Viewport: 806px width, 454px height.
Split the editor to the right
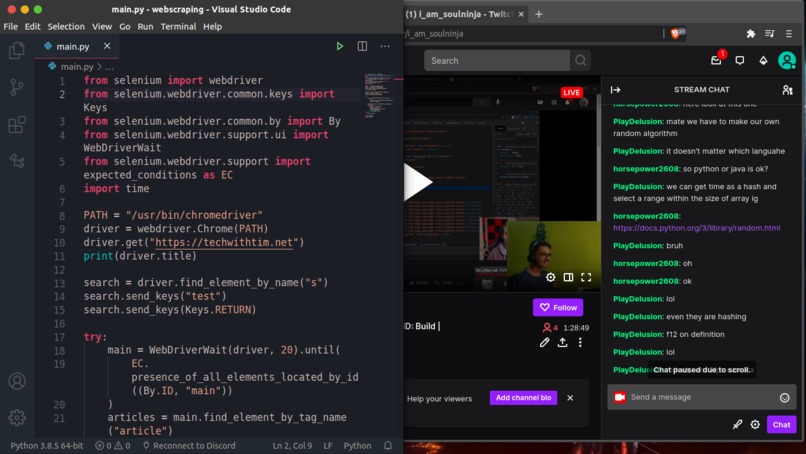click(x=362, y=46)
